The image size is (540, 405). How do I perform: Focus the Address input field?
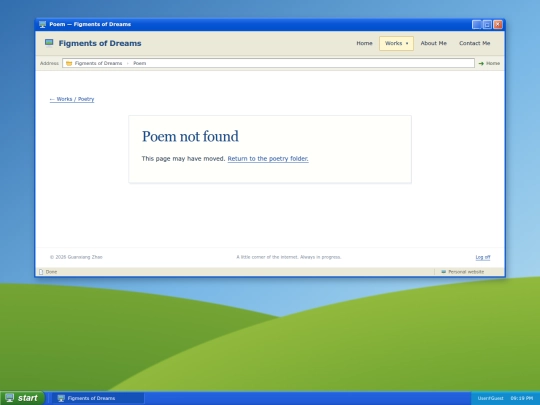tap(268, 63)
